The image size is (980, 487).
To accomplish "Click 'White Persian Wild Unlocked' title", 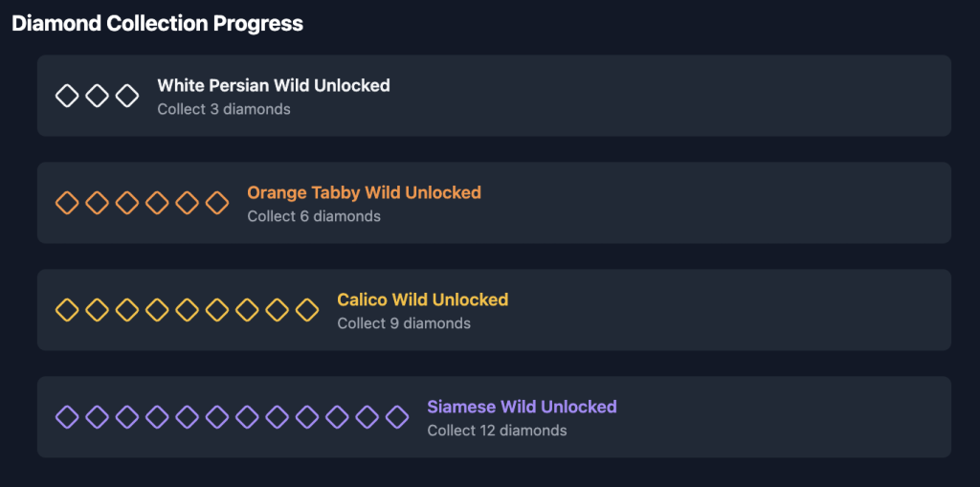I will click(274, 86).
